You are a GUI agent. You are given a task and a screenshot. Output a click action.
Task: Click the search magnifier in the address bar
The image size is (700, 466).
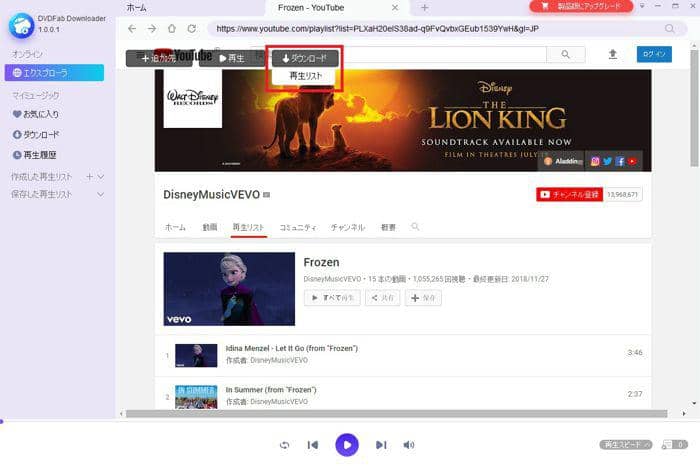(670, 29)
